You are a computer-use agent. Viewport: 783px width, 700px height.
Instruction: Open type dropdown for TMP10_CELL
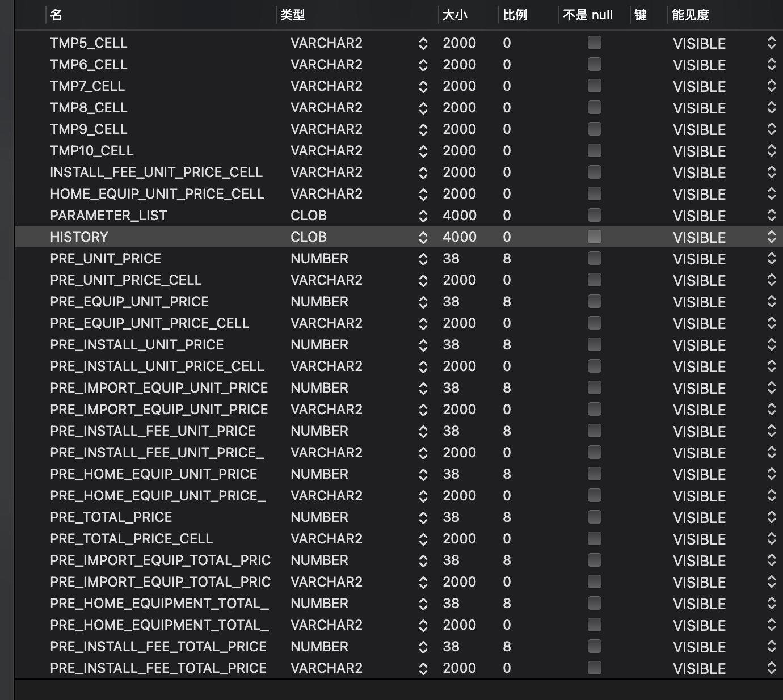pos(423,151)
